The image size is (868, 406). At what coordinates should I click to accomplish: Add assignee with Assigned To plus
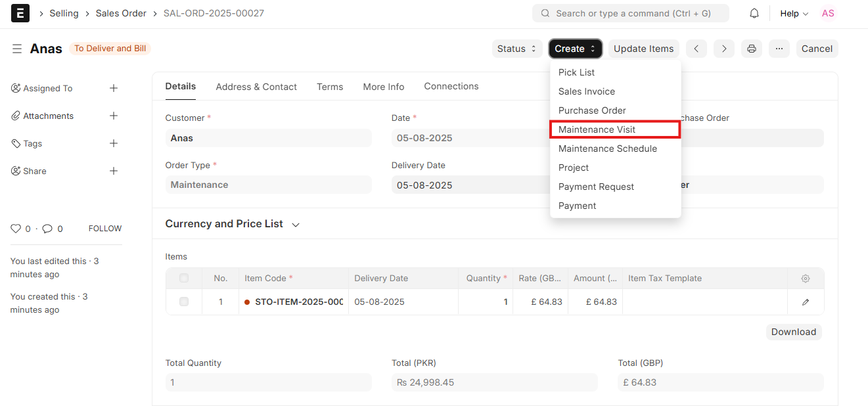point(114,88)
